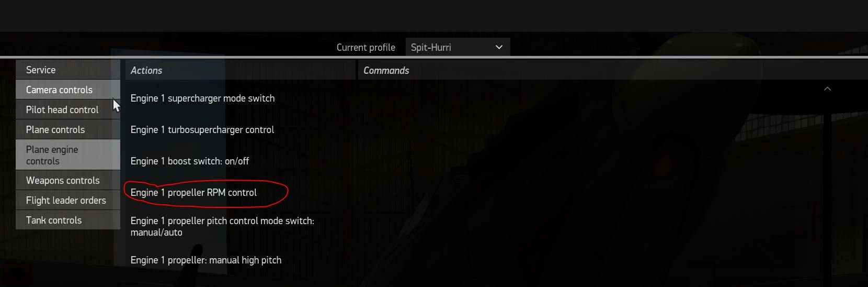
Task: Go to Flight leader orders category
Action: pos(68,200)
